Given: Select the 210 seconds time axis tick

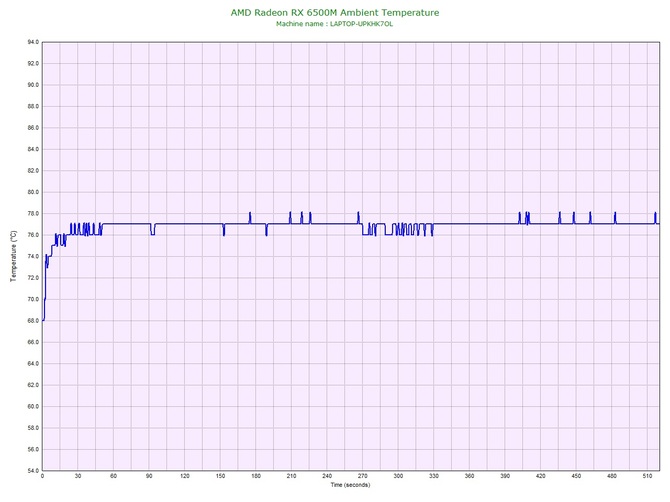Looking at the screenshot, I should (291, 476).
